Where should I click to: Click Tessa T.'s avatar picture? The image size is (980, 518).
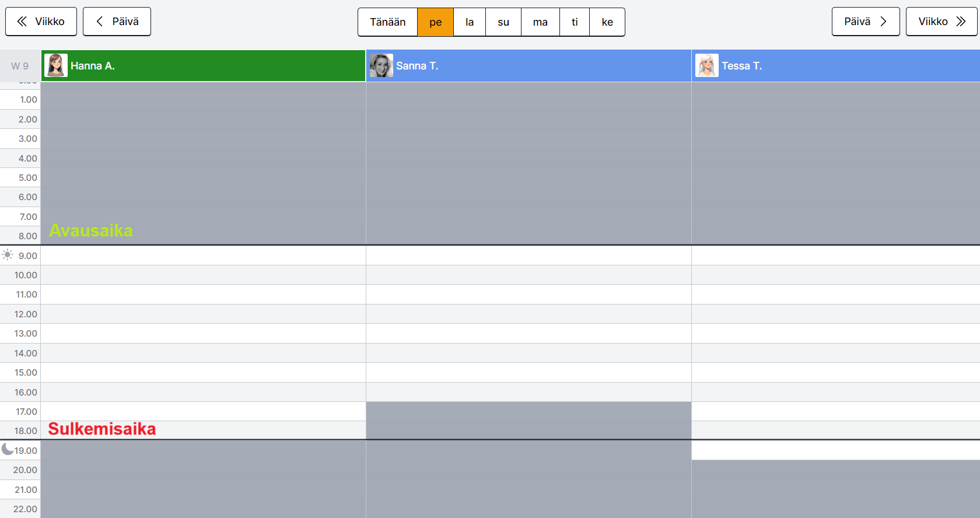(707, 66)
